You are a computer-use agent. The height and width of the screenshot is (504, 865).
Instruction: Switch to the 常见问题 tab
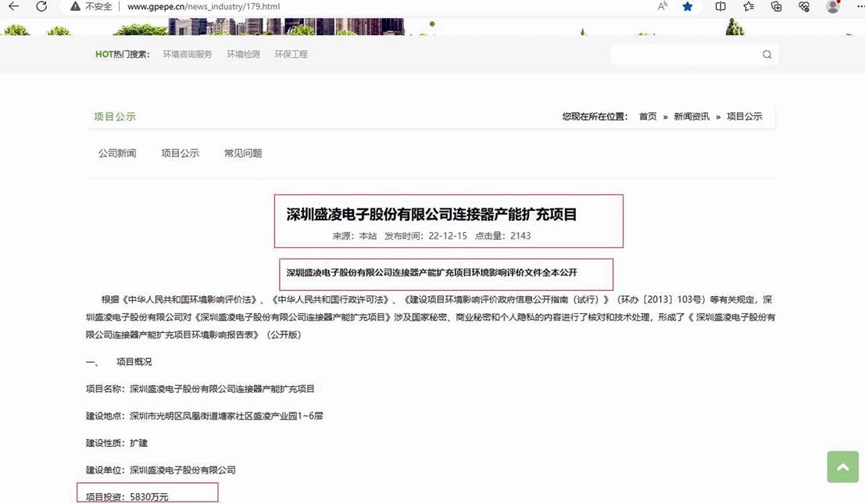tap(243, 153)
